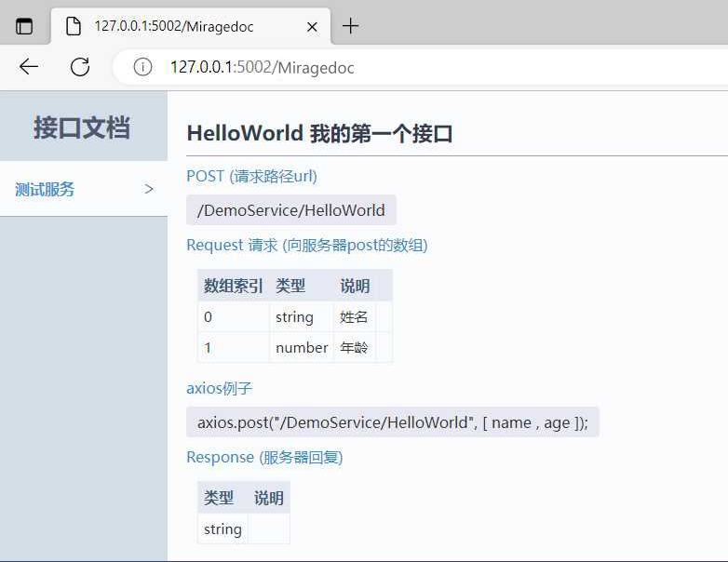Click 类型 header in response table
728x562 pixels.
(222, 498)
